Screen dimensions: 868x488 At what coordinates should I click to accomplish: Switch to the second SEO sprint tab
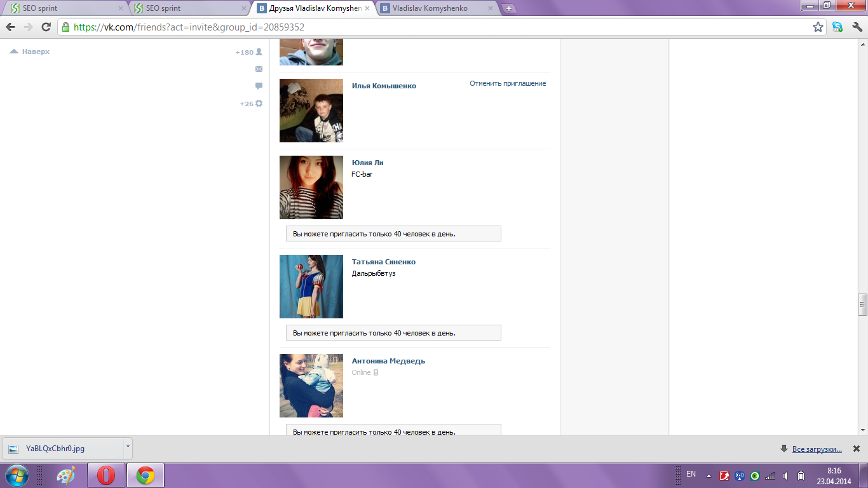[189, 8]
